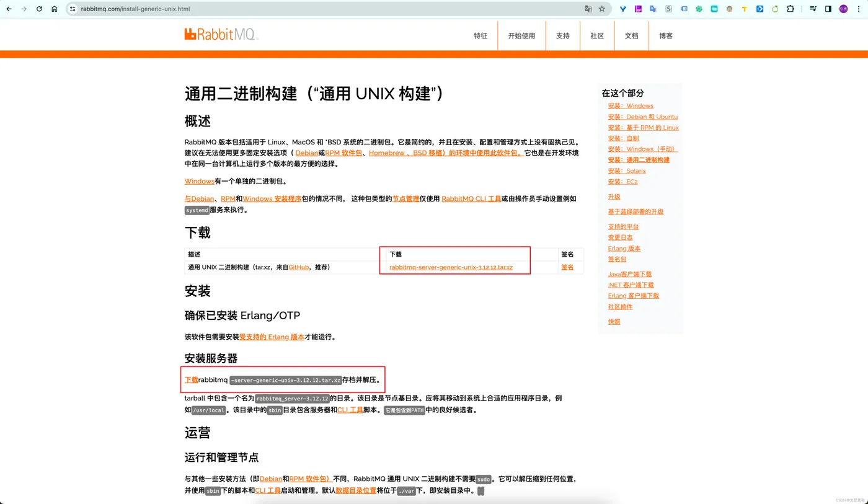Open the 数据目录位置 link
Image resolution: width=868 pixels, height=504 pixels.
tap(356, 490)
